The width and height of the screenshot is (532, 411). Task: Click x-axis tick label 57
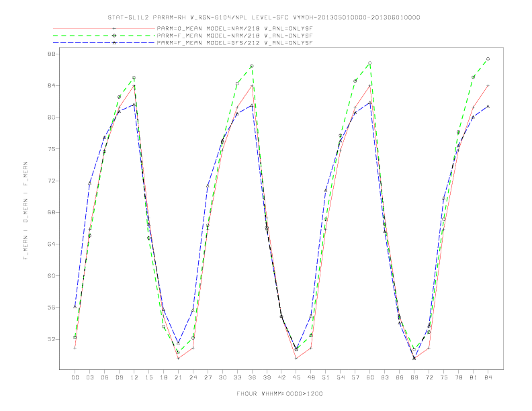coord(355,377)
